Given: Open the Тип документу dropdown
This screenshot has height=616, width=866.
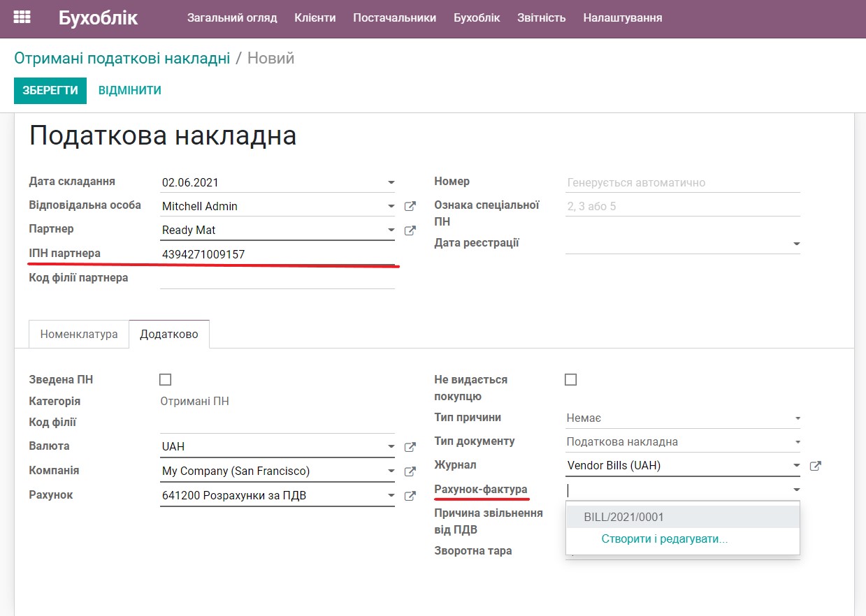Looking at the screenshot, I should click(796, 441).
